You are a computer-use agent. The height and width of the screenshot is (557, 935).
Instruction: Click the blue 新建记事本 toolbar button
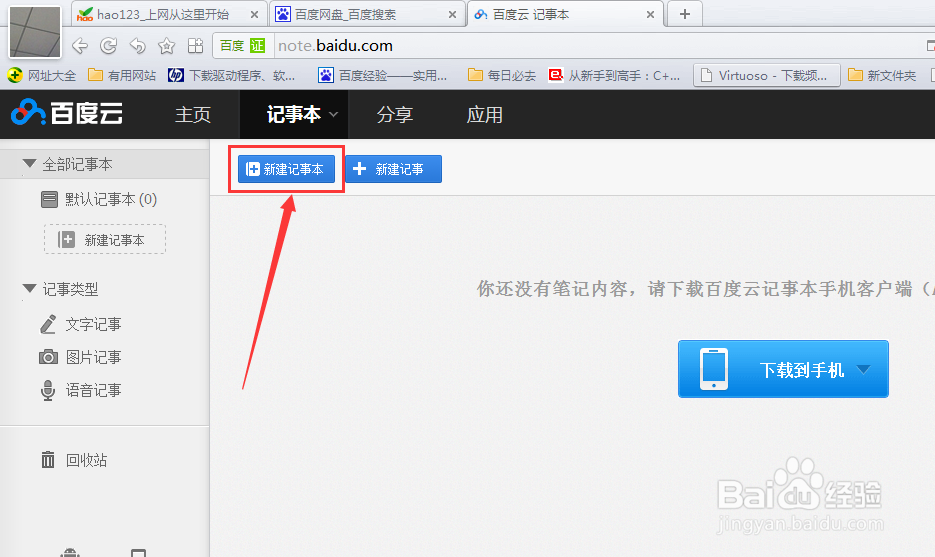(286, 169)
